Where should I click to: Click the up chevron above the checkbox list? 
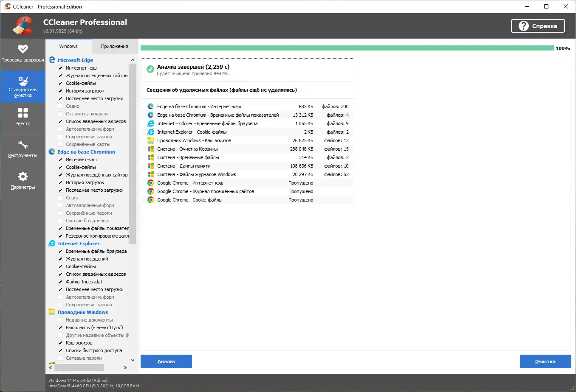(132, 60)
